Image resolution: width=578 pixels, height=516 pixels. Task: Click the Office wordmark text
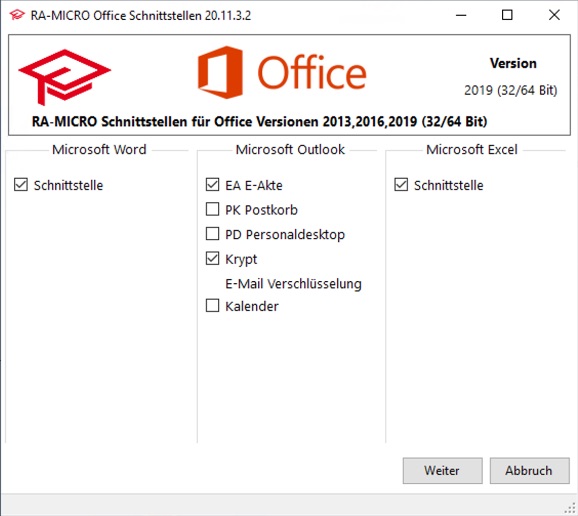[x=312, y=72]
